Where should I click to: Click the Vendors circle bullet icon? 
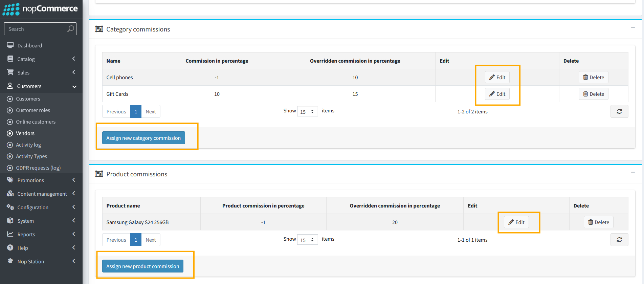(10, 133)
